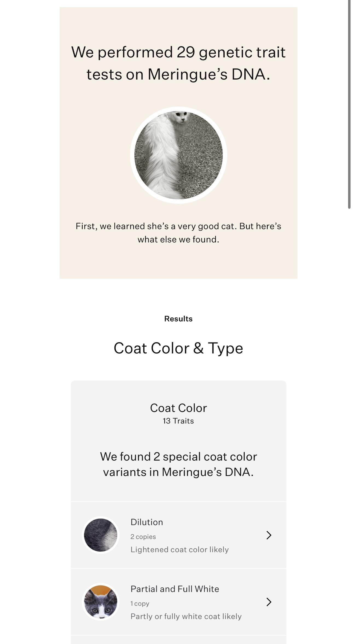Click the partially visible row below Partial White
Viewport: 353px width, 644px height.
tap(178, 640)
